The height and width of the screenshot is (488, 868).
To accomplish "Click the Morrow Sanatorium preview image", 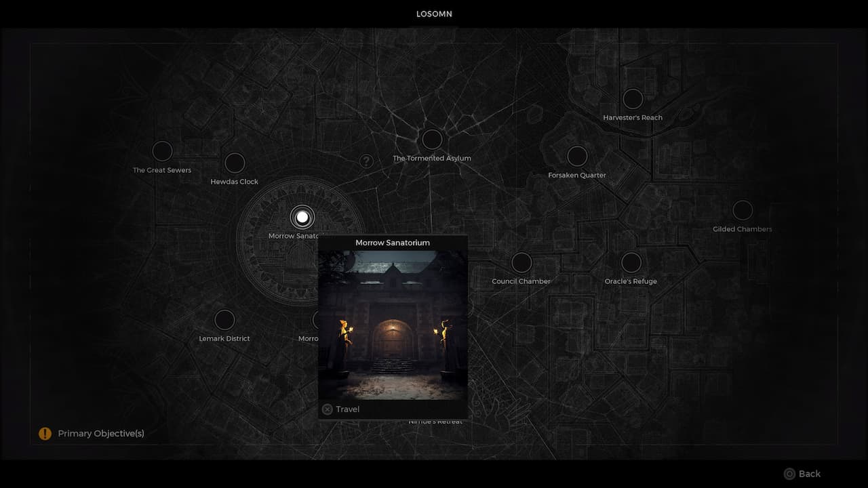I will [393, 325].
